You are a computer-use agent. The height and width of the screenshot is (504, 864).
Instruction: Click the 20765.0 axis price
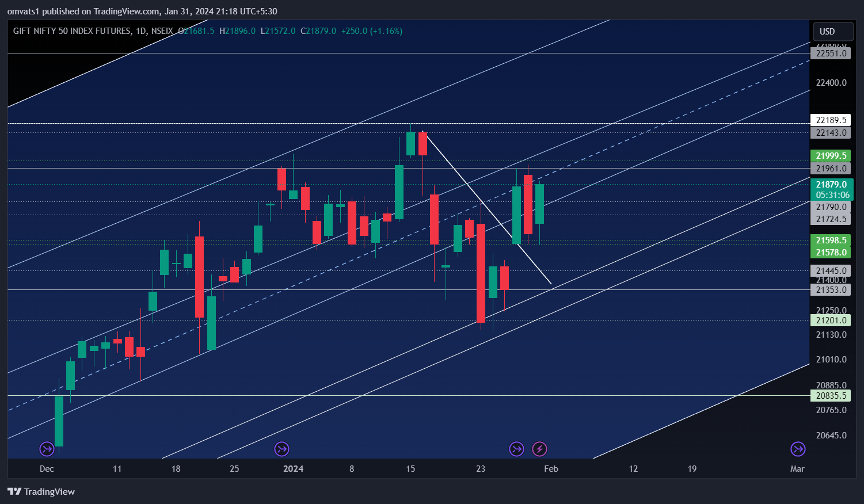click(831, 410)
